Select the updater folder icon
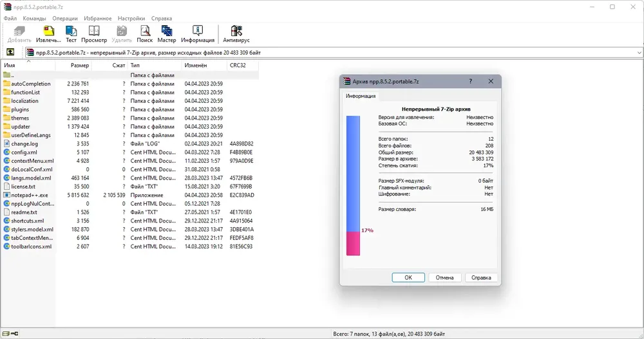 click(6, 127)
